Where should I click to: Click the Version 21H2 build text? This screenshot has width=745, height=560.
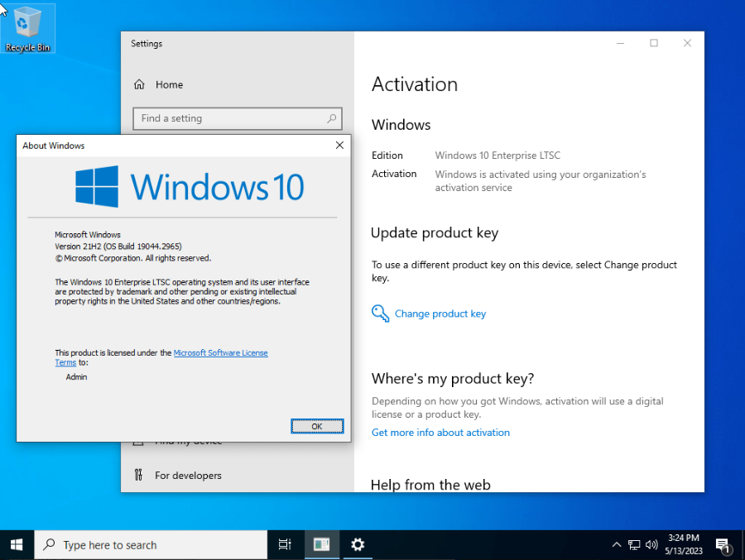(118, 246)
